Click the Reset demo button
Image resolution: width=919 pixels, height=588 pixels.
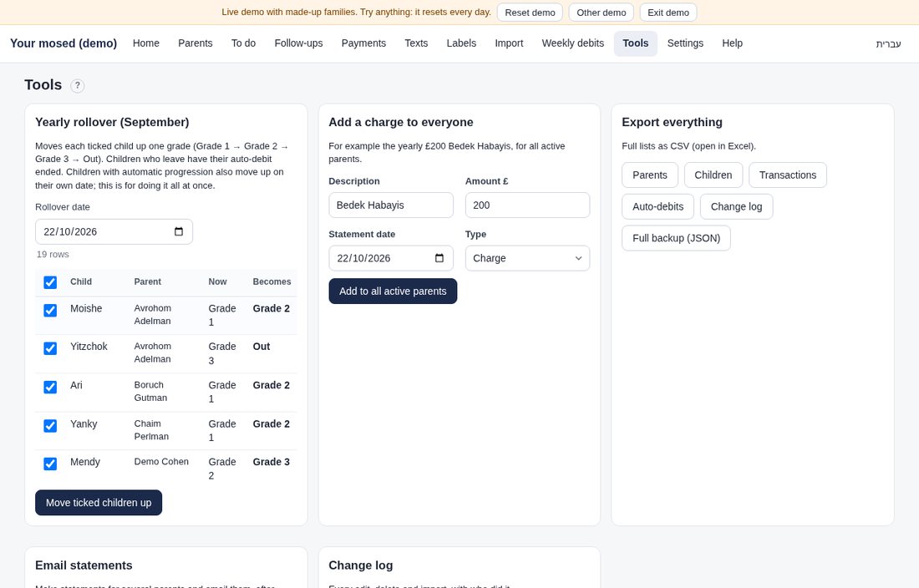[x=530, y=13]
